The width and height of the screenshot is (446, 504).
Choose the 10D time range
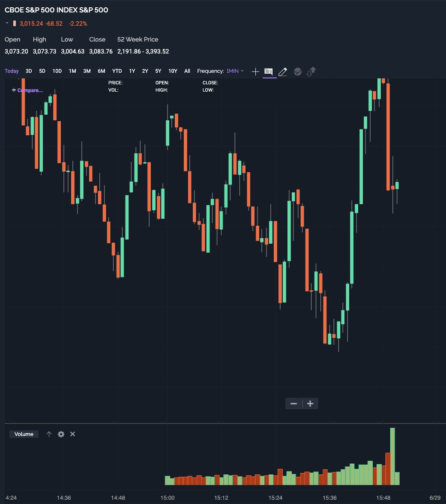(57, 71)
